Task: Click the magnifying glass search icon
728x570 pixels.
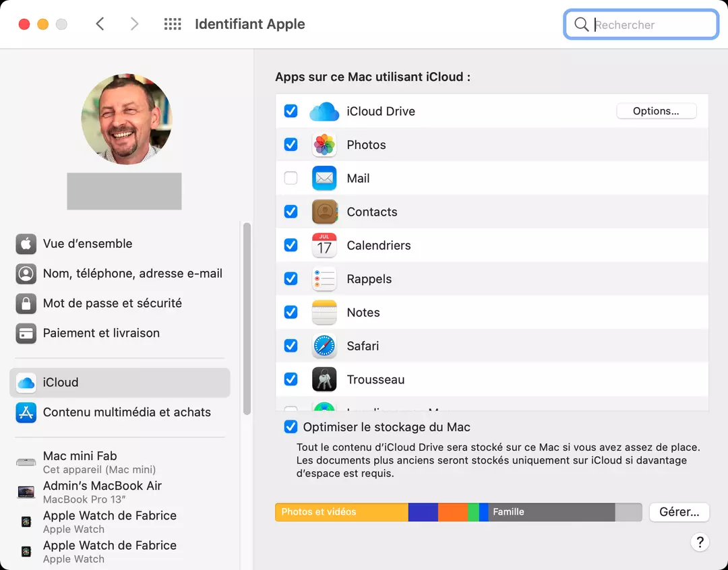Action: pyautogui.click(x=581, y=24)
